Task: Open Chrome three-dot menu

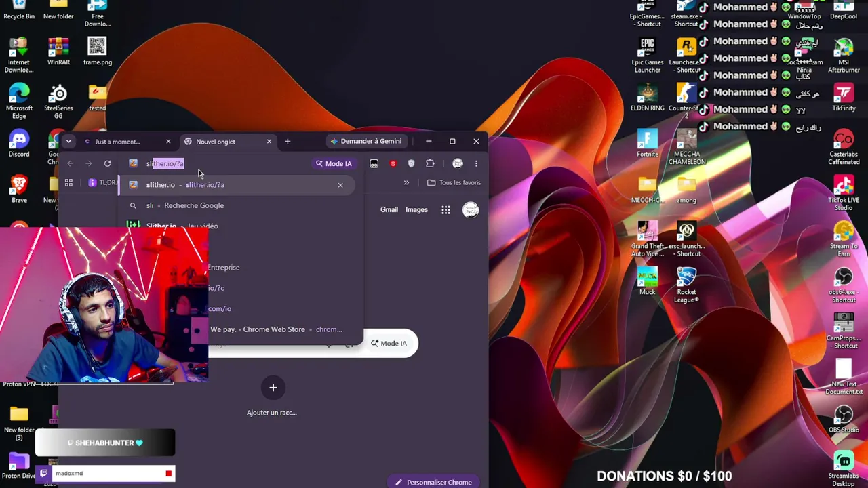Action: [476, 163]
